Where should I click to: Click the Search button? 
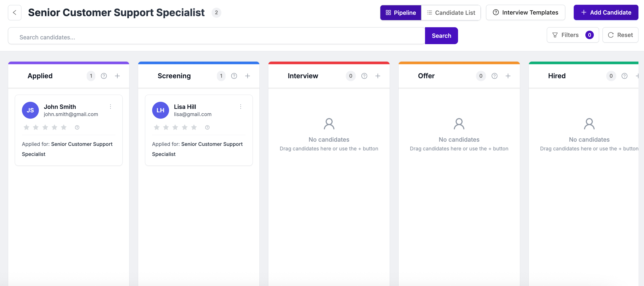441,35
